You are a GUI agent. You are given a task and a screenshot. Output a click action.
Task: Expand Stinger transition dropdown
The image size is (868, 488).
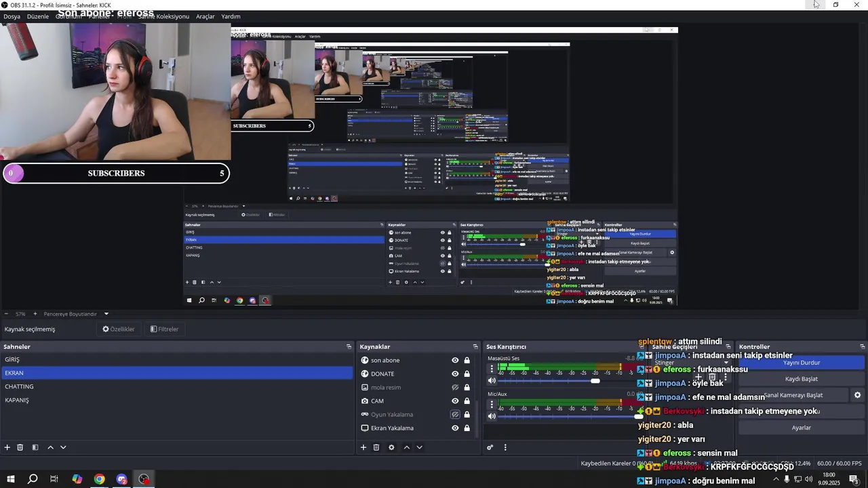click(x=726, y=363)
